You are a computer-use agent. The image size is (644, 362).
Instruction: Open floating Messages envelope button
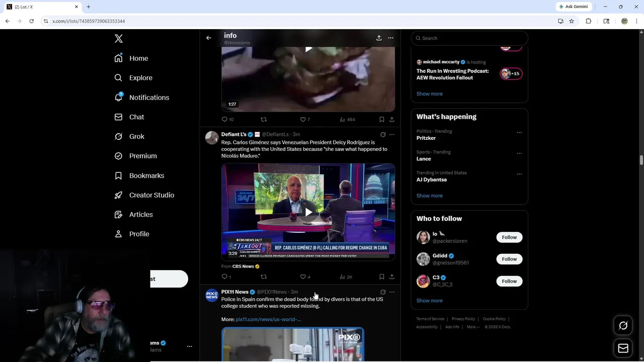pyautogui.click(x=623, y=348)
